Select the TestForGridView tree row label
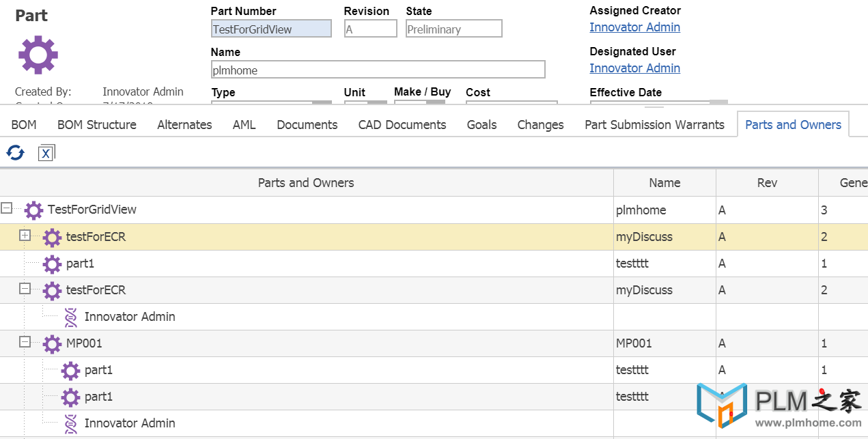 (x=92, y=210)
